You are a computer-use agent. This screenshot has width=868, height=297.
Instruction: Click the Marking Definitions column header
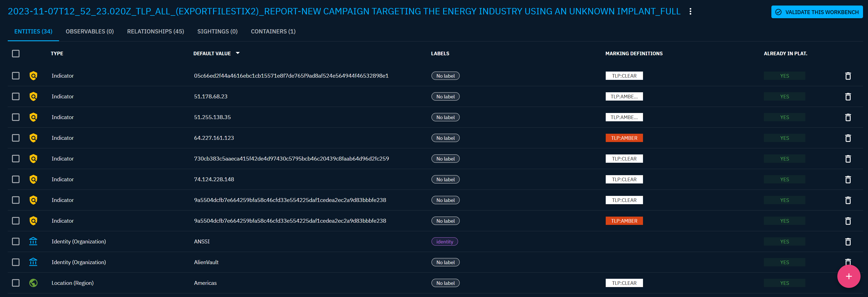pos(634,54)
